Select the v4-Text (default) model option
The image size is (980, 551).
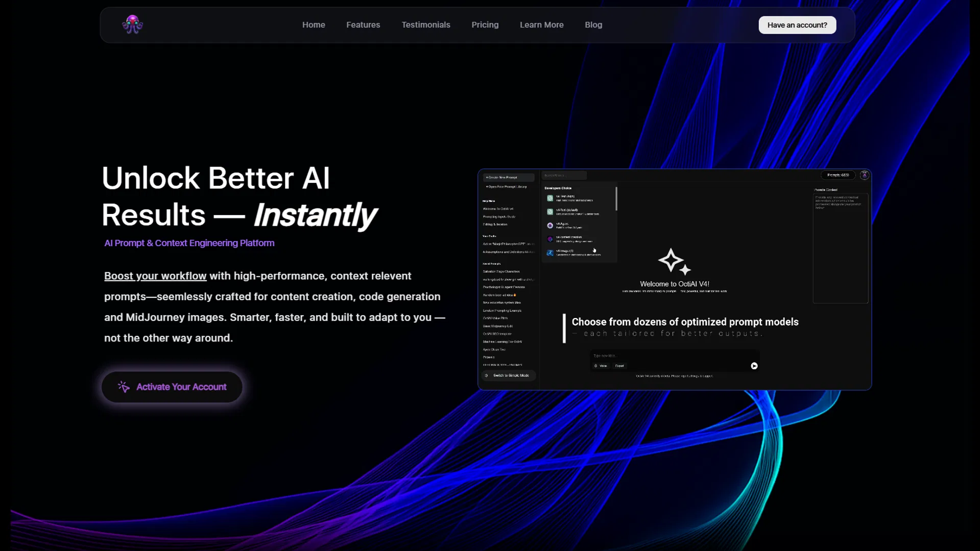(550, 211)
